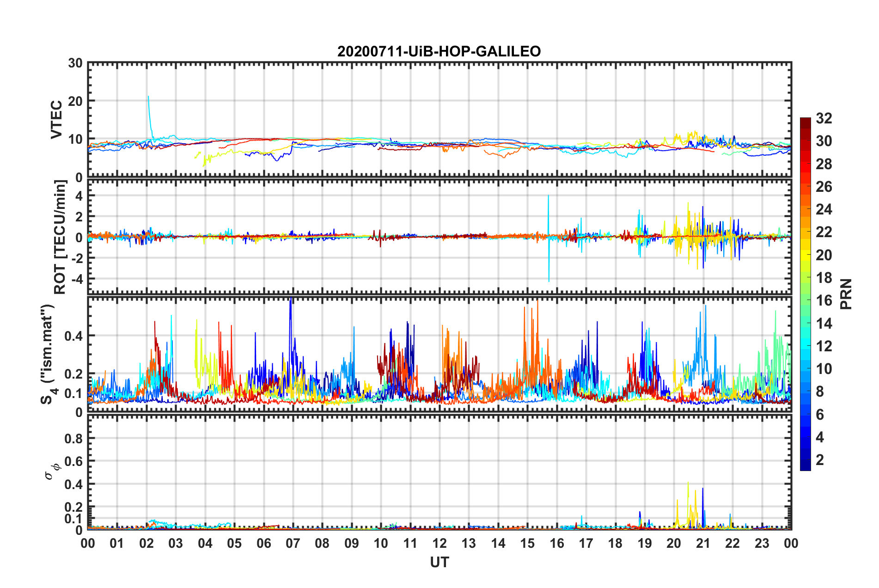
Task: Select tick value 16 on PRN colorbar
Action: pyautogui.click(x=824, y=300)
